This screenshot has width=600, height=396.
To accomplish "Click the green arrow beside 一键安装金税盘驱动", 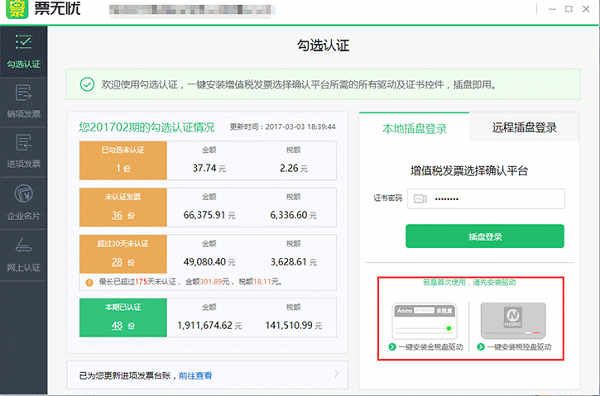I will 392,347.
